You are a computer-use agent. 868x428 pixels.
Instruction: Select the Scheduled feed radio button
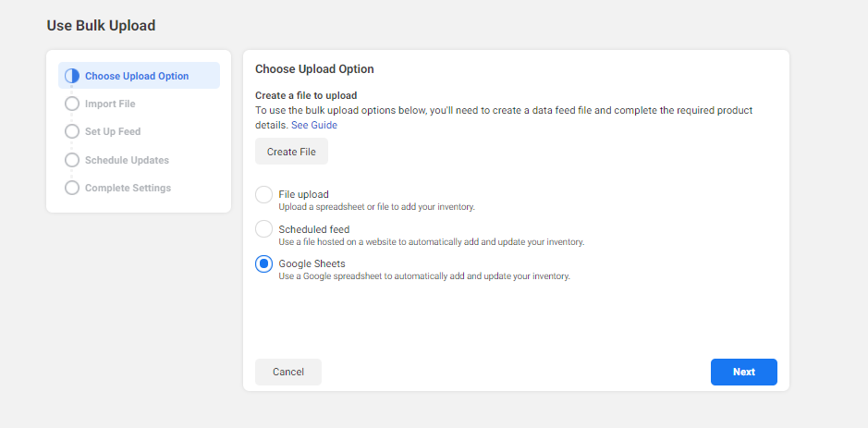coord(264,229)
